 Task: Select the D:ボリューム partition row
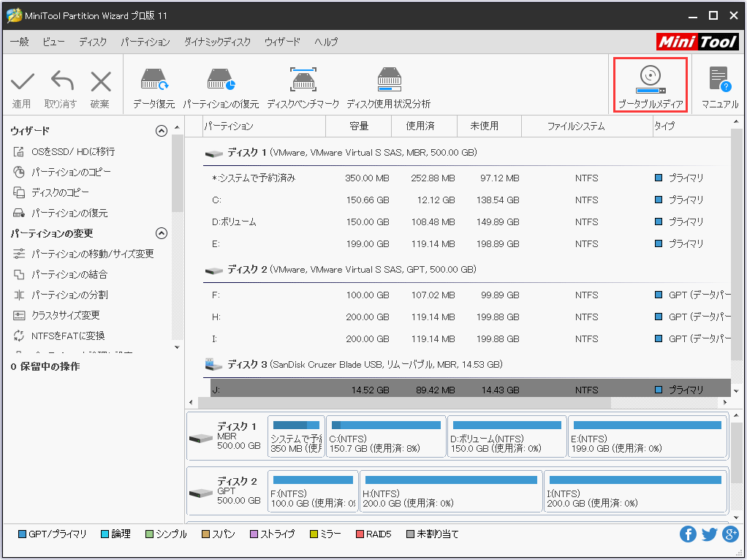pos(469,222)
